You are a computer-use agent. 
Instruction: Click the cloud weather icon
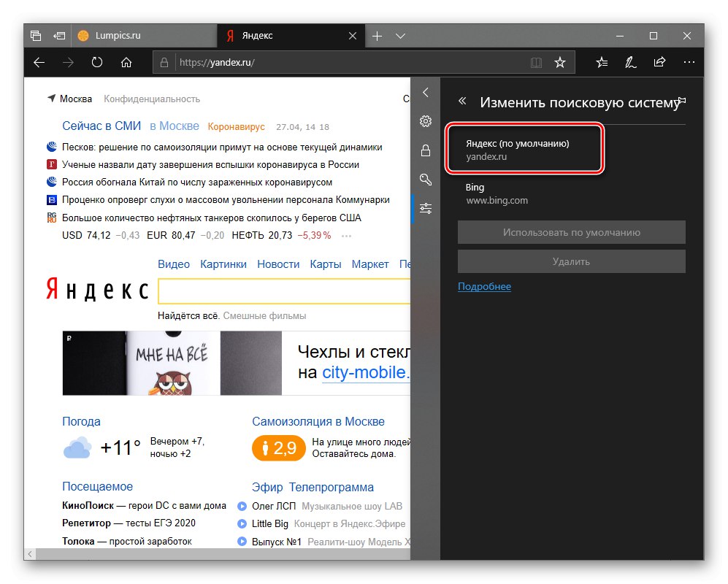coord(77,447)
